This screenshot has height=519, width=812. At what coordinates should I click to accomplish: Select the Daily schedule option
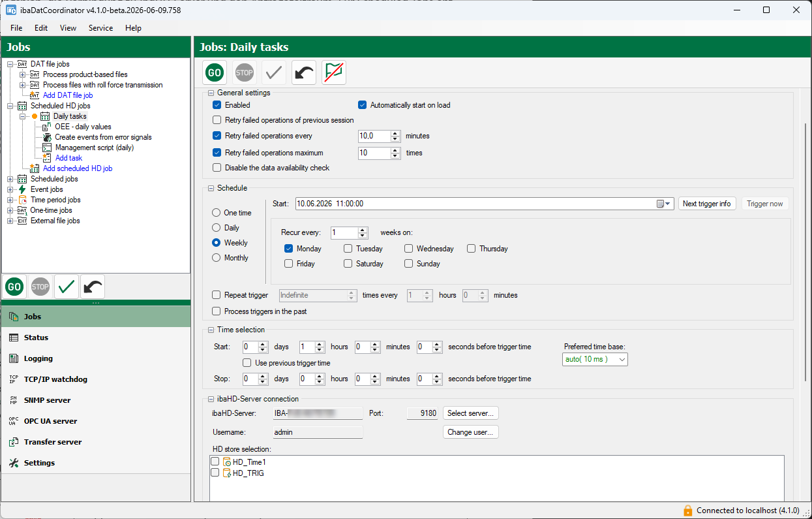(217, 228)
